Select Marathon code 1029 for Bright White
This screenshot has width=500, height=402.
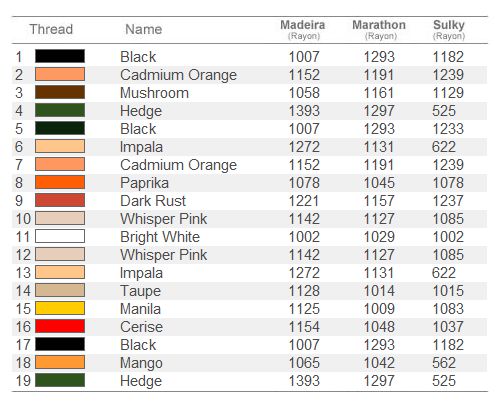379,237
